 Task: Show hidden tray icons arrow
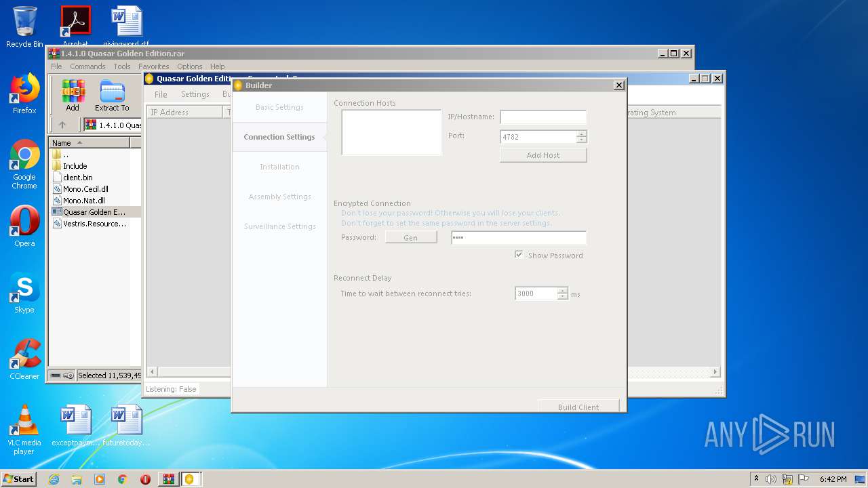(756, 479)
